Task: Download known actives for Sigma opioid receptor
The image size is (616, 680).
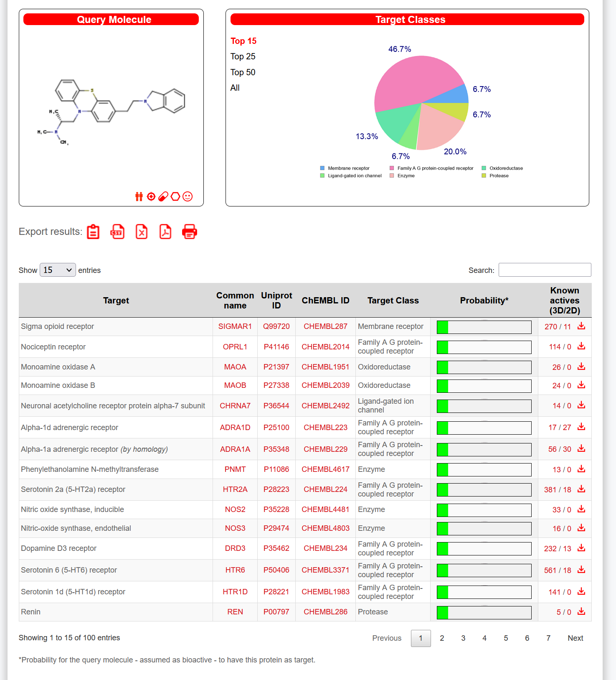Action: pyautogui.click(x=581, y=326)
